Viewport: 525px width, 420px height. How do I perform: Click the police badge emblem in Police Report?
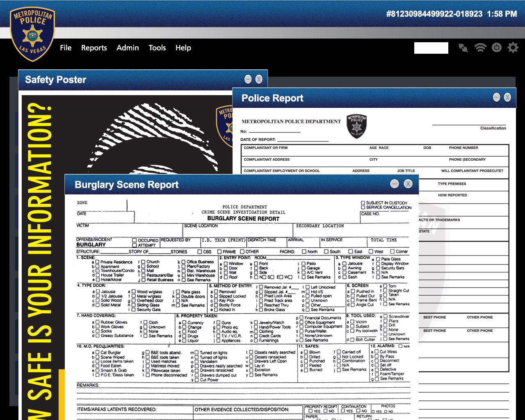356,126
